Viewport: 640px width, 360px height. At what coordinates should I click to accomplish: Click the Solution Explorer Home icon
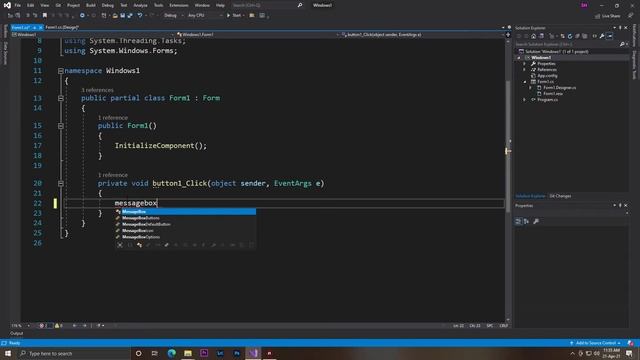533,36
